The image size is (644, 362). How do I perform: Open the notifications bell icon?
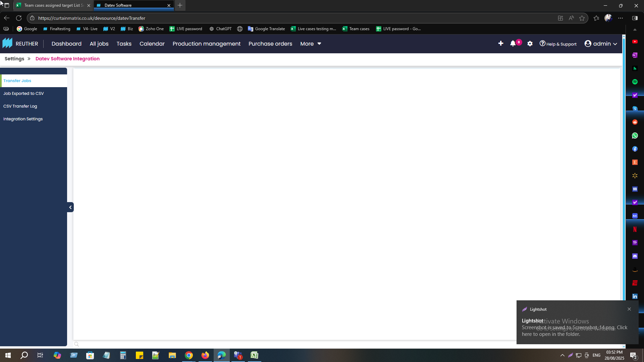point(513,44)
